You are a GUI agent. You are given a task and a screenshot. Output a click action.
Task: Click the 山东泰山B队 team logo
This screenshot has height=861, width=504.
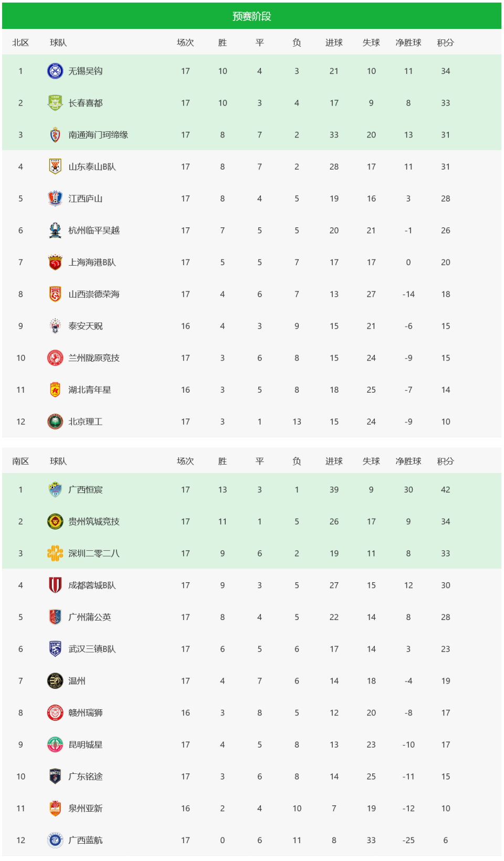pos(55,166)
